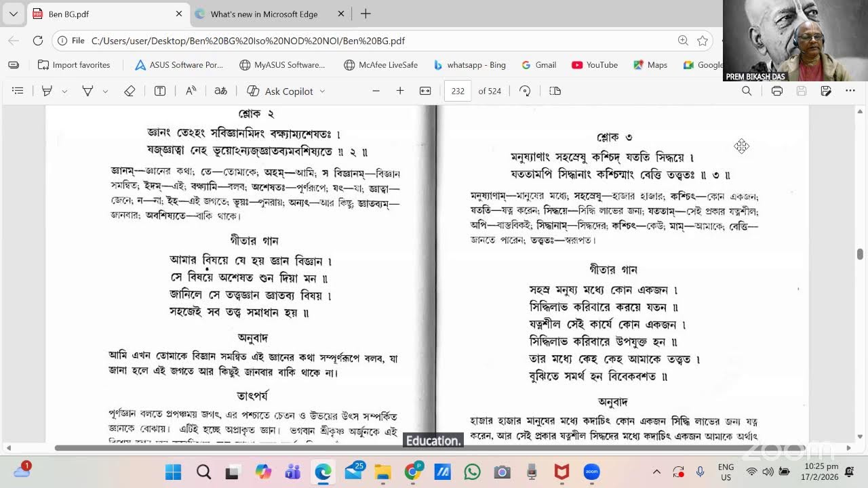The height and width of the screenshot is (488, 868).
Task: Open the Gmail bookmark
Action: (x=538, y=65)
